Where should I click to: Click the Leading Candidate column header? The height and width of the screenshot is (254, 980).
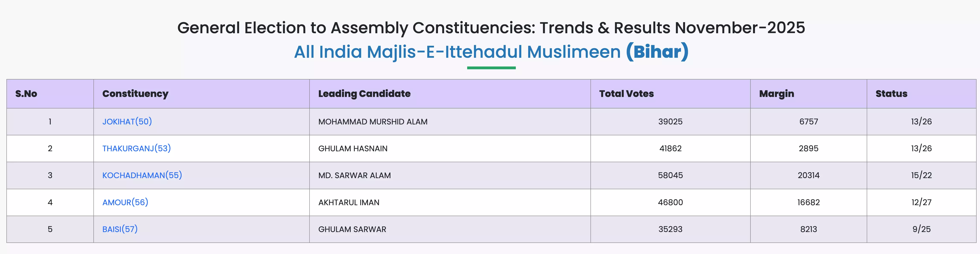(x=364, y=94)
